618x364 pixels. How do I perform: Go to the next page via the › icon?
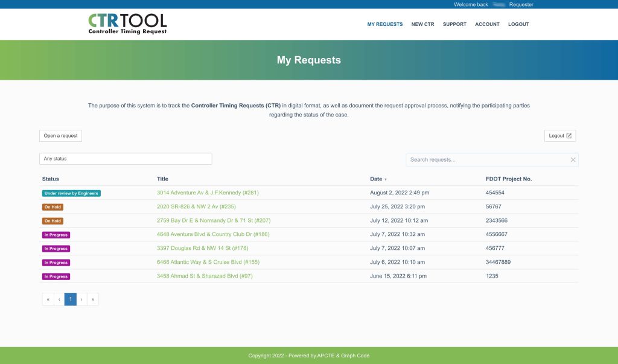[x=81, y=299]
